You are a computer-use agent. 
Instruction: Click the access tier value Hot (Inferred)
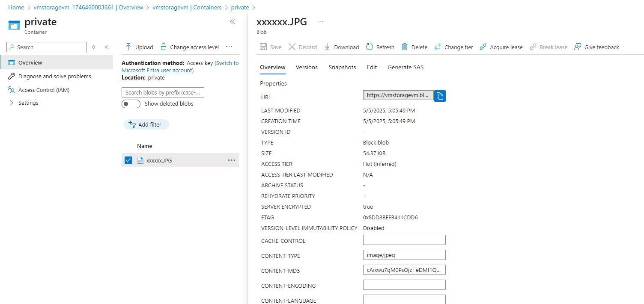click(x=380, y=164)
